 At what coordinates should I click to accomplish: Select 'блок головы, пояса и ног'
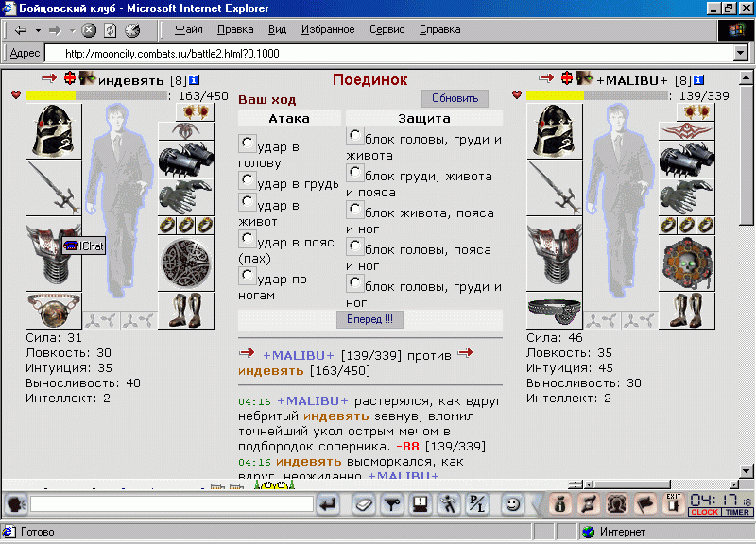[x=355, y=246]
